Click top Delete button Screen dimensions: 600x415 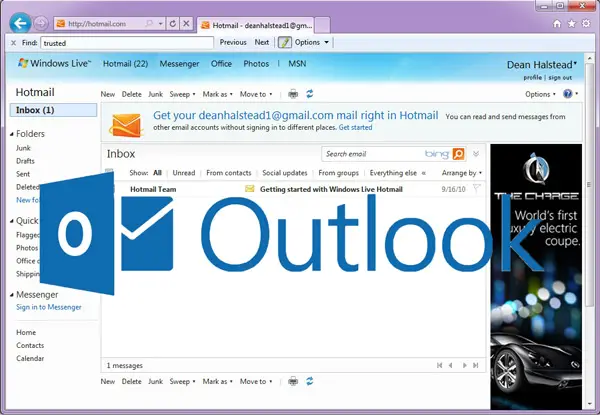132,94
